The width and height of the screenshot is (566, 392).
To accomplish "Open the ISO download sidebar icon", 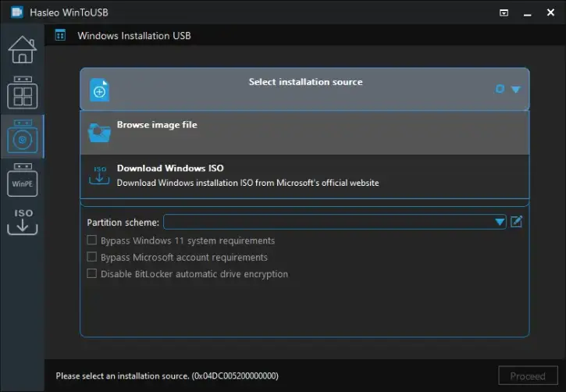I will tap(23, 222).
